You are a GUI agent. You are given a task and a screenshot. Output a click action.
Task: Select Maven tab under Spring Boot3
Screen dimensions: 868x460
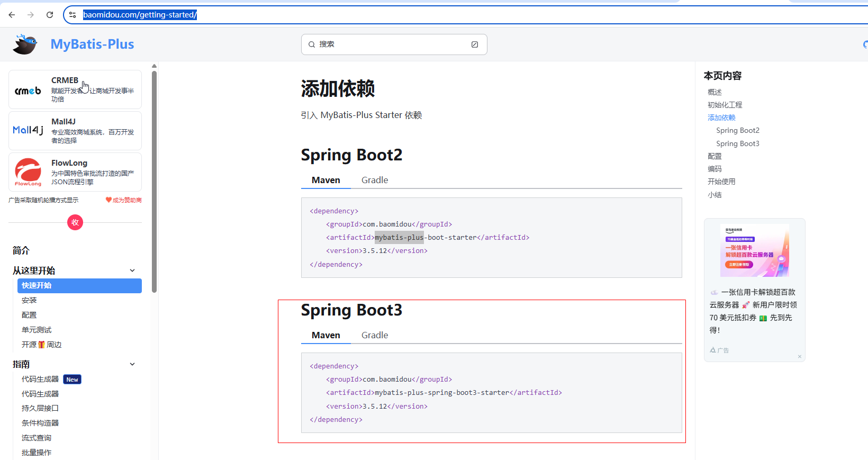click(x=326, y=335)
